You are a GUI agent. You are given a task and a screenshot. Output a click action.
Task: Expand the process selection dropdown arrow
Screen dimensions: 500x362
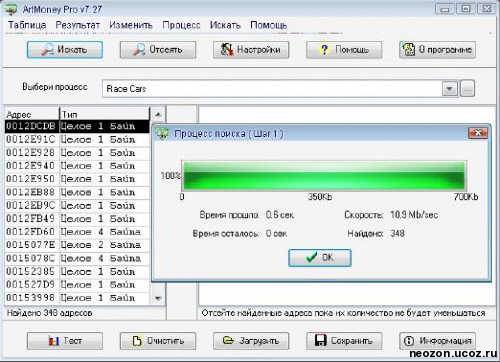(x=450, y=89)
